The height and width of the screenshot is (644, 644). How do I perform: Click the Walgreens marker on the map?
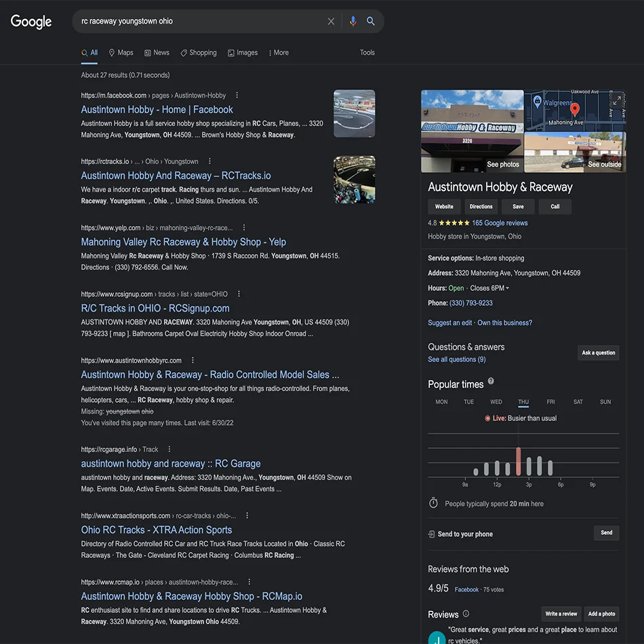point(537,101)
